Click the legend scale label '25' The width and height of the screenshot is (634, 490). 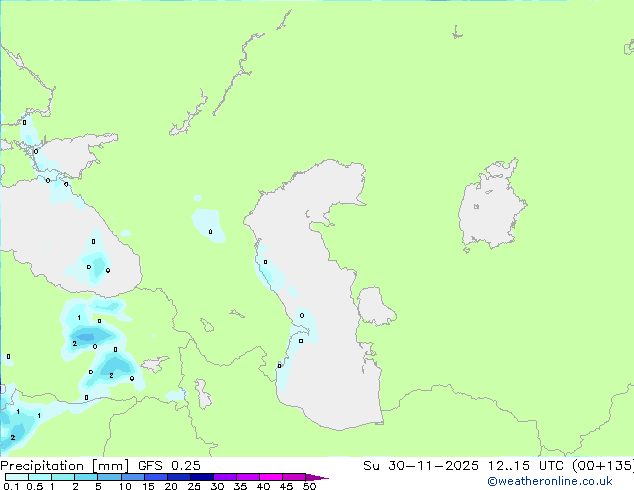click(194, 486)
